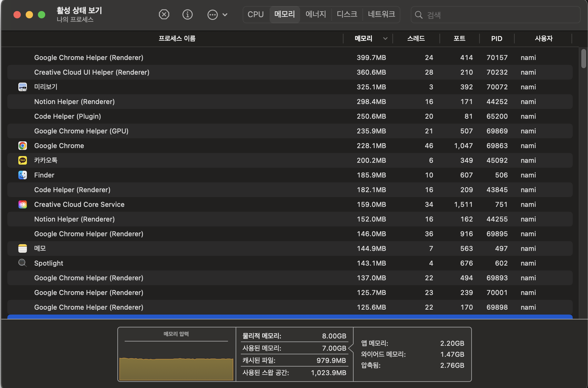Click the Google Chrome app icon
This screenshot has width=588, height=388.
click(x=23, y=146)
